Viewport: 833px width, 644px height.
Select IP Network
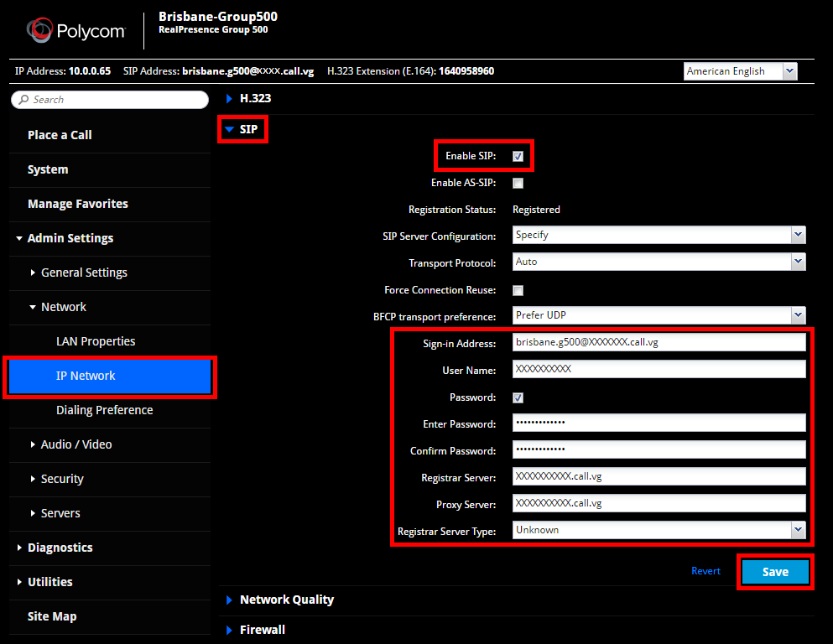pyautogui.click(x=110, y=377)
